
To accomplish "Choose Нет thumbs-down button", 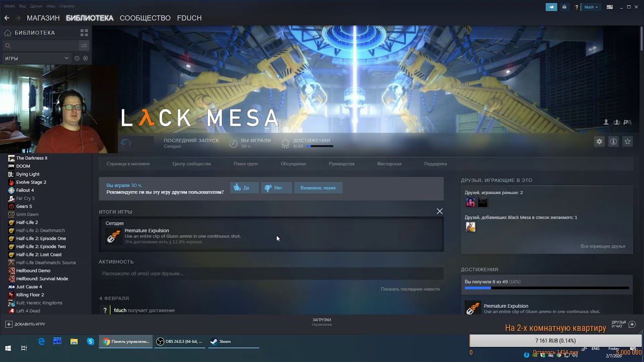I will click(276, 188).
